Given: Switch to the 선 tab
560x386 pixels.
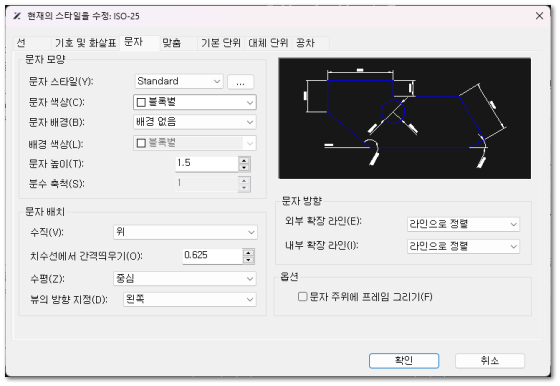Looking at the screenshot, I should click(x=32, y=43).
